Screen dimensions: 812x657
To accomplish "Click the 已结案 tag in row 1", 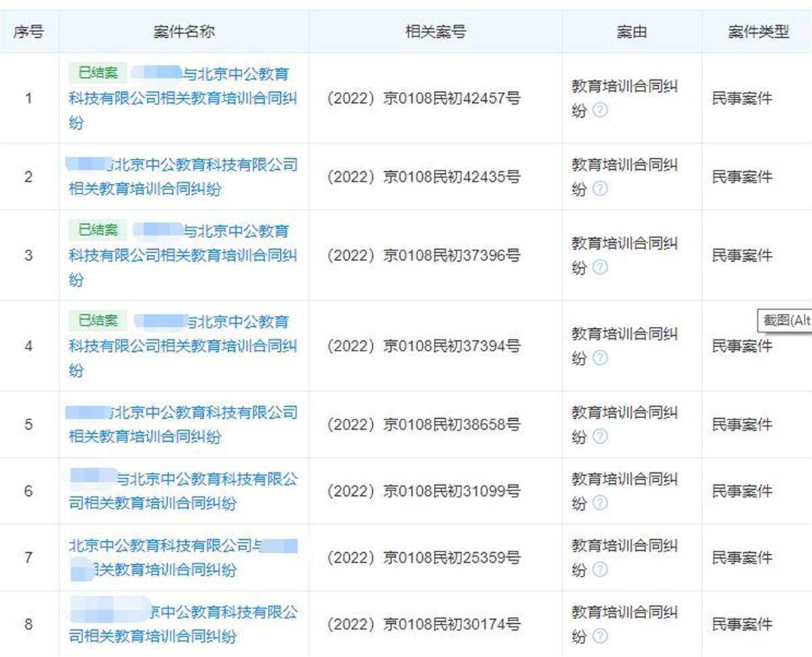I will 97,73.
